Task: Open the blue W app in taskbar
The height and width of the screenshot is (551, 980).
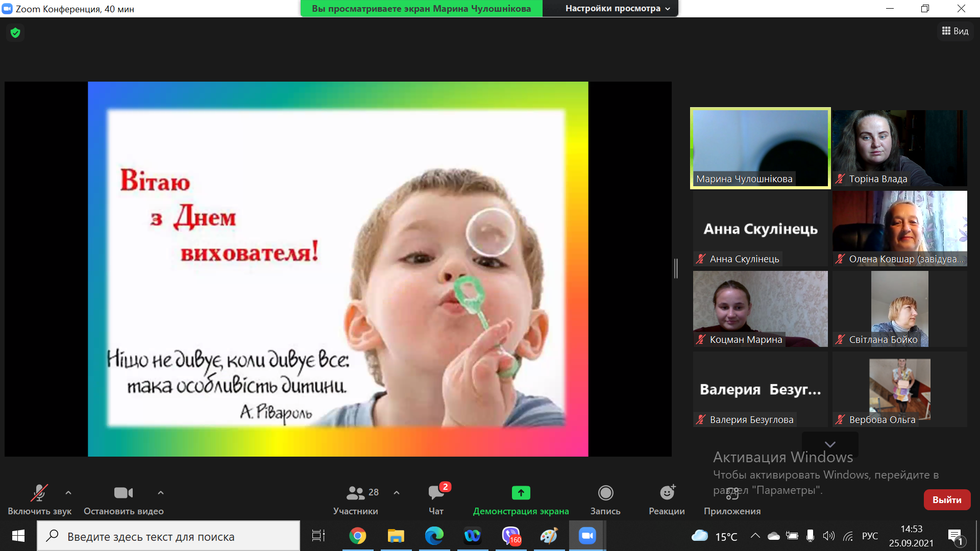Action: tap(473, 536)
